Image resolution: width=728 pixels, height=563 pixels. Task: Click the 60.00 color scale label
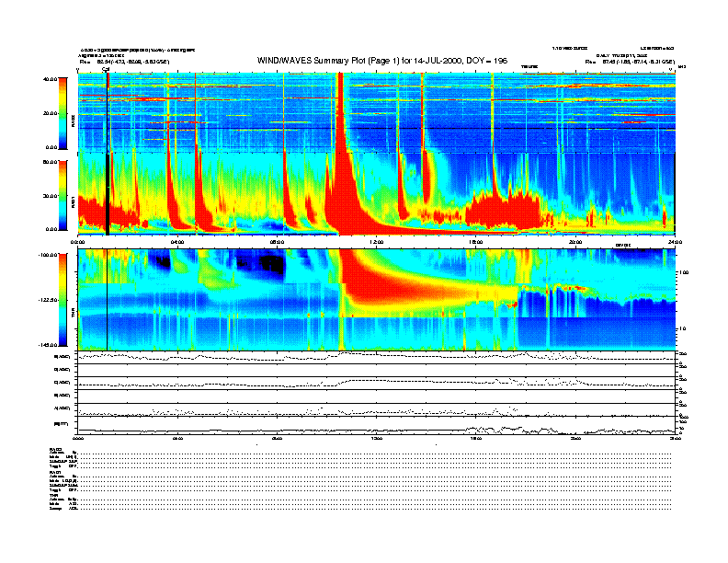click(50, 162)
